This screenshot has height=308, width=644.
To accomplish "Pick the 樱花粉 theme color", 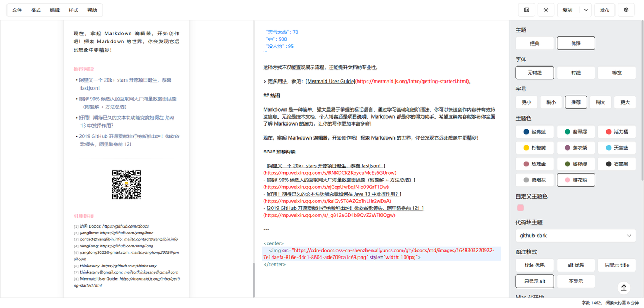I will click(576, 180).
